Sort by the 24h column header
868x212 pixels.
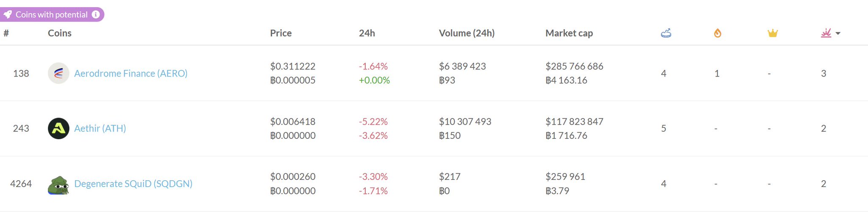coord(367,33)
